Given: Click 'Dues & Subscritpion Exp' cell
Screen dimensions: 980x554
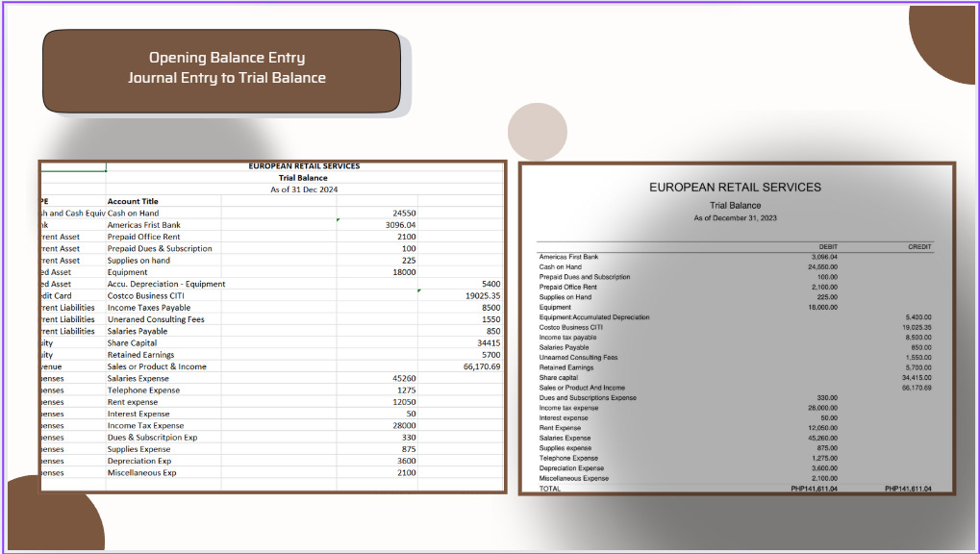Looking at the screenshot, I should [x=153, y=439].
